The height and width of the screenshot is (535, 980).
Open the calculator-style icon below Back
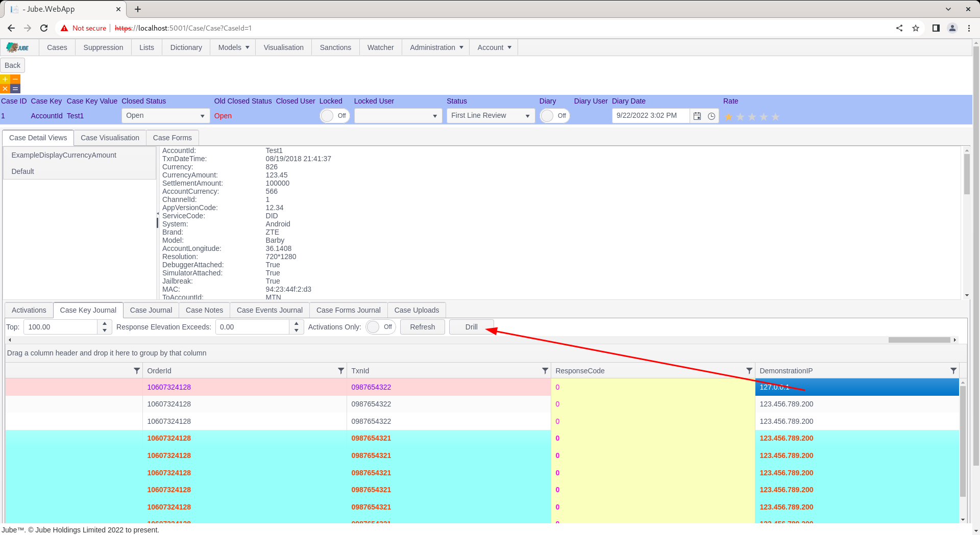point(10,84)
